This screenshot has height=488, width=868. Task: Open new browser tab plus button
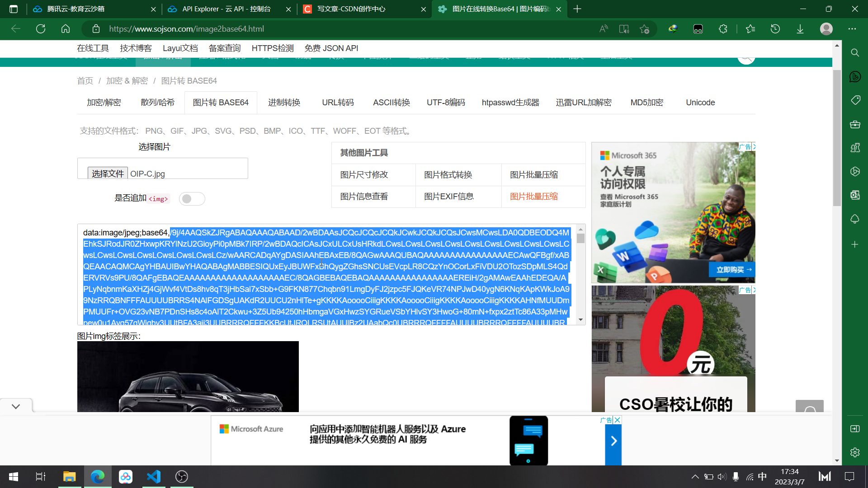pyautogui.click(x=577, y=9)
